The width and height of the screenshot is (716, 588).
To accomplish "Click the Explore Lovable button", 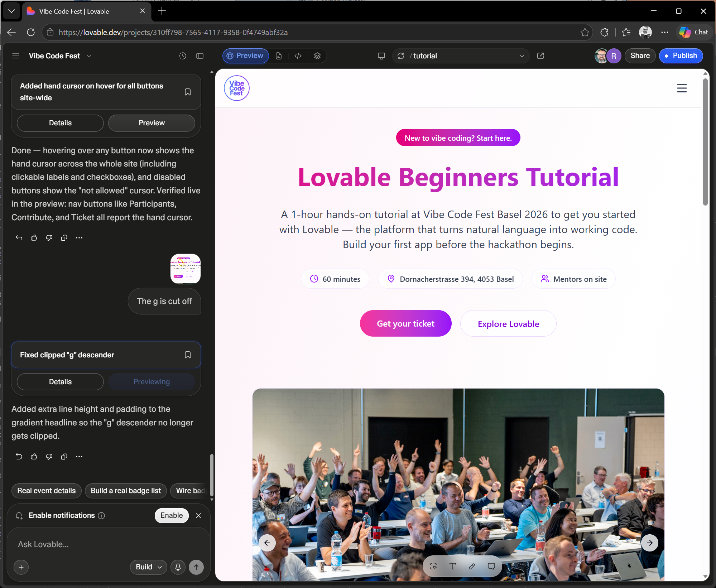I will [x=508, y=324].
